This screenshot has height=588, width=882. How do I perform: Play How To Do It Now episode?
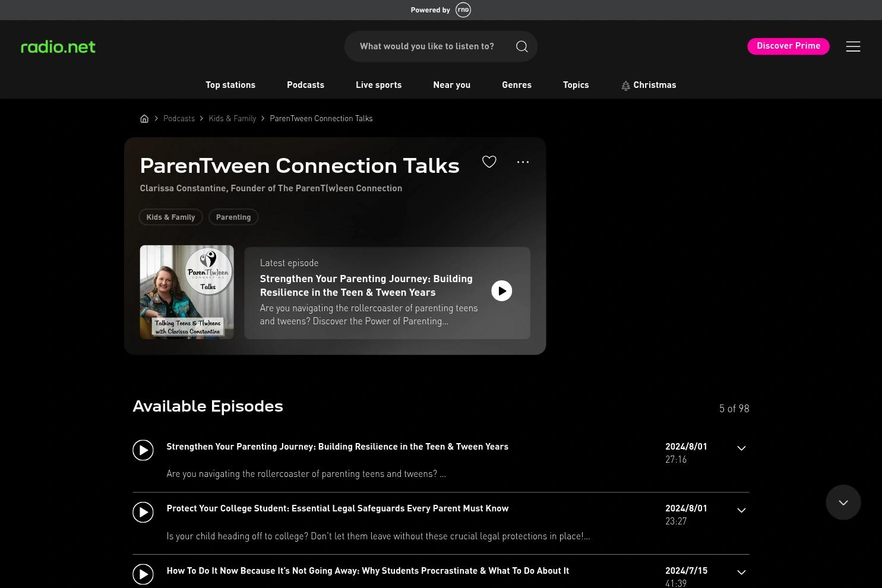(x=143, y=574)
